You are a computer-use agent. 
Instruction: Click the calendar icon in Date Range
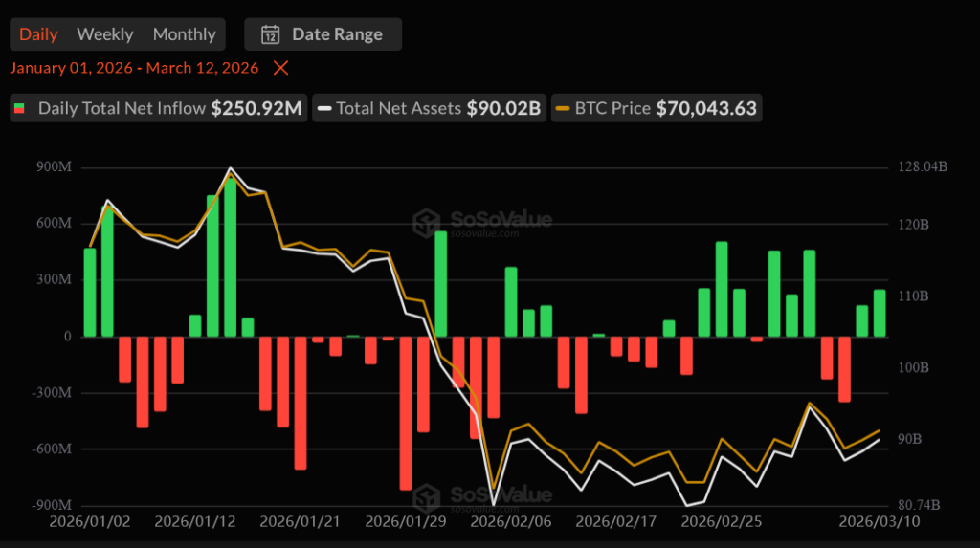(270, 34)
